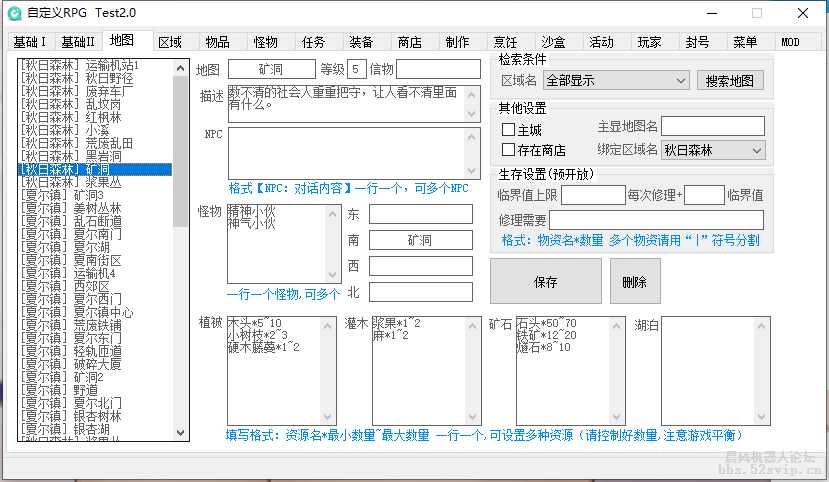The width and height of the screenshot is (829, 482).
Task: Select [秋日森林] 小溪 in map list
Action: (95, 130)
